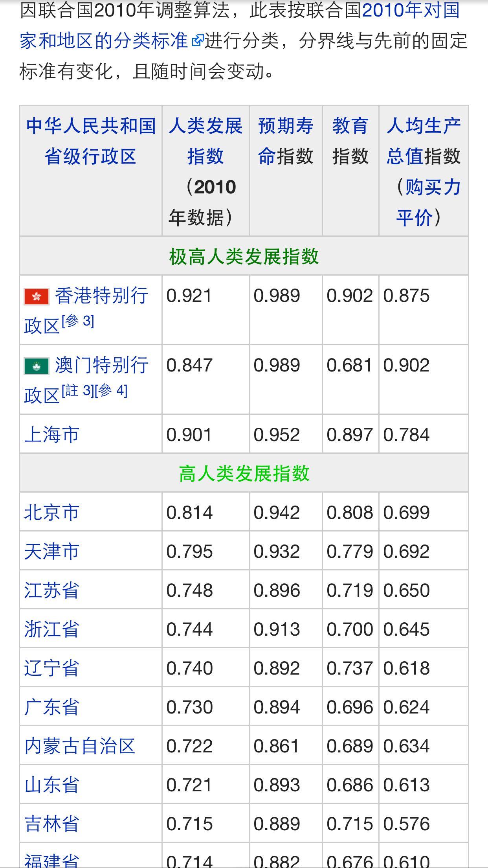
Task: Open the 天津市 link
Action: (52, 552)
